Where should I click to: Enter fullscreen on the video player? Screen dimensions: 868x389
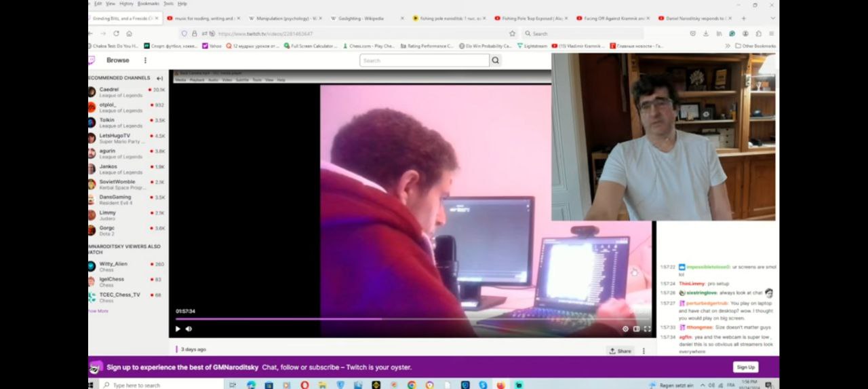tap(647, 329)
